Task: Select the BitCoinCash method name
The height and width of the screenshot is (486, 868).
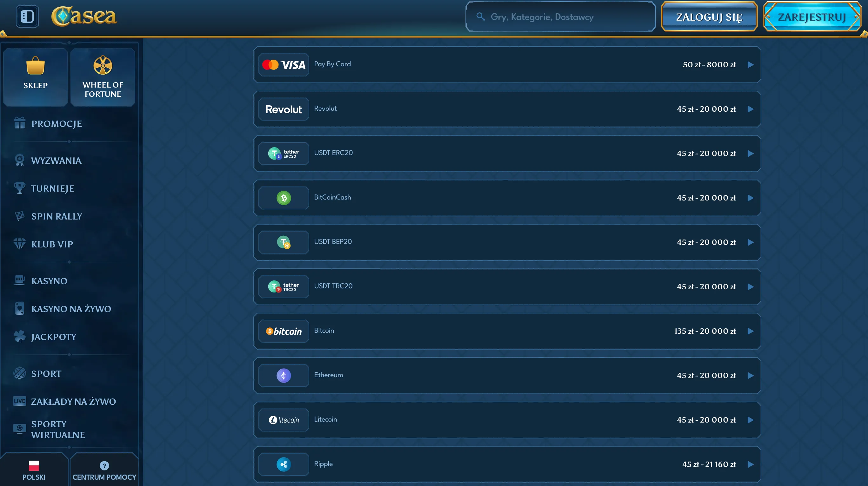Action: pyautogui.click(x=333, y=197)
